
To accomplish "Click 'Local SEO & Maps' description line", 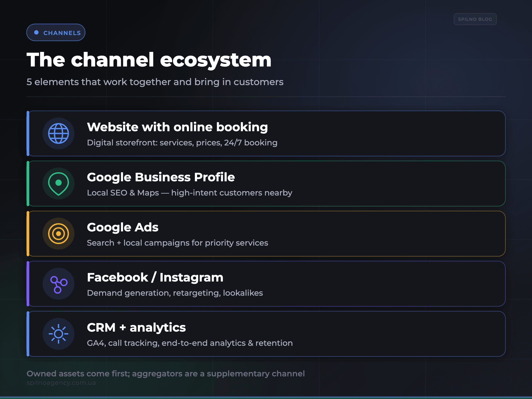I will [x=190, y=193].
